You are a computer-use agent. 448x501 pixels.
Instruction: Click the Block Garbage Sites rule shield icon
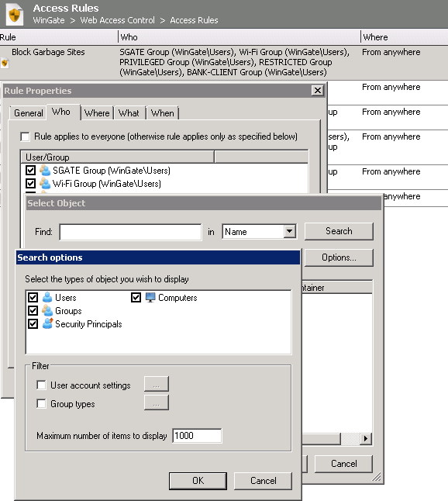tap(5, 63)
